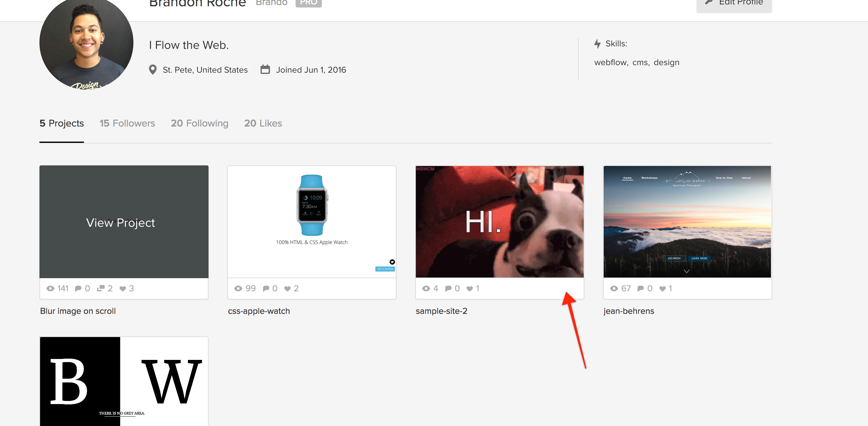Select the 5 Projects tab
The width and height of the screenshot is (868, 426).
tap(61, 123)
